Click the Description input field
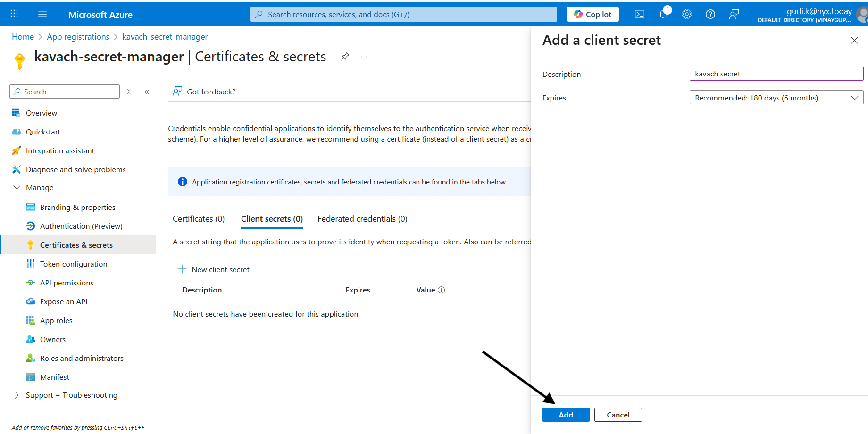The height and width of the screenshot is (434, 868). [x=776, y=74]
